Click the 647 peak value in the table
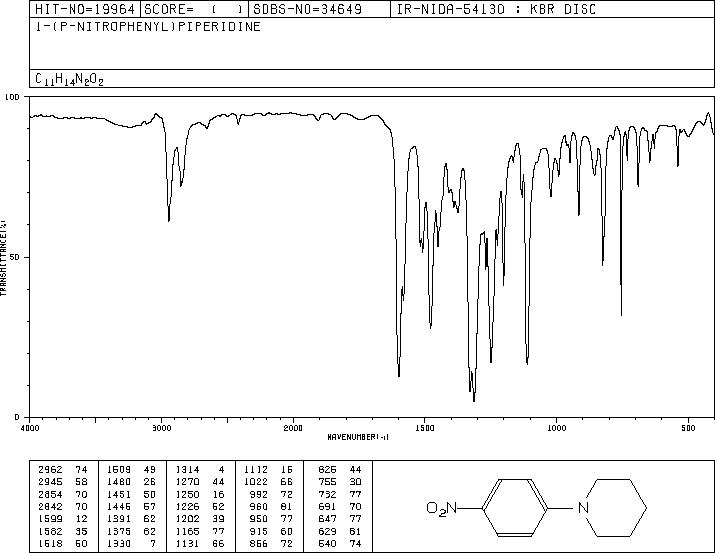Viewport: 715px width, 553px height. coord(327,519)
